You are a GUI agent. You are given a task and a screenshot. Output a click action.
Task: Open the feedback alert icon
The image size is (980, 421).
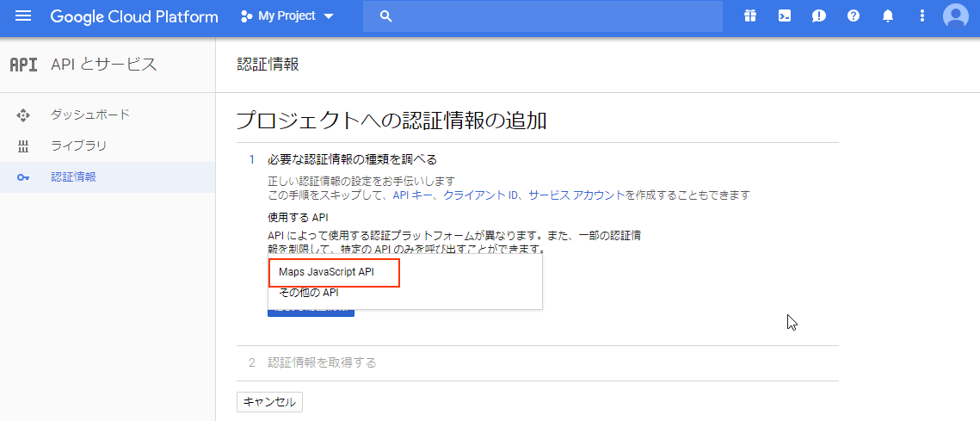[x=819, y=16]
